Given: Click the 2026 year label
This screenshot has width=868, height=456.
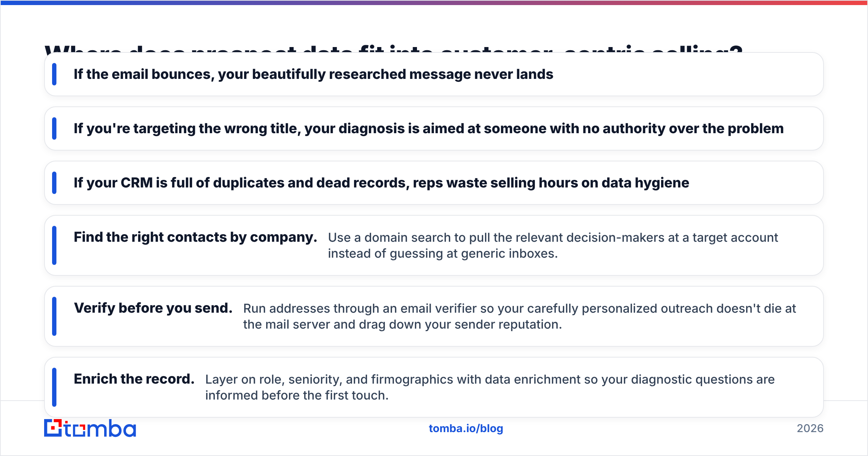Looking at the screenshot, I should pyautogui.click(x=810, y=428).
